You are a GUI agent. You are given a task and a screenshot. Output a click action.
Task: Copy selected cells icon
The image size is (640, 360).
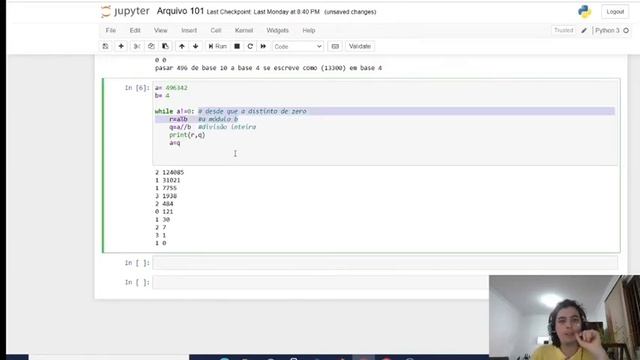click(x=151, y=46)
